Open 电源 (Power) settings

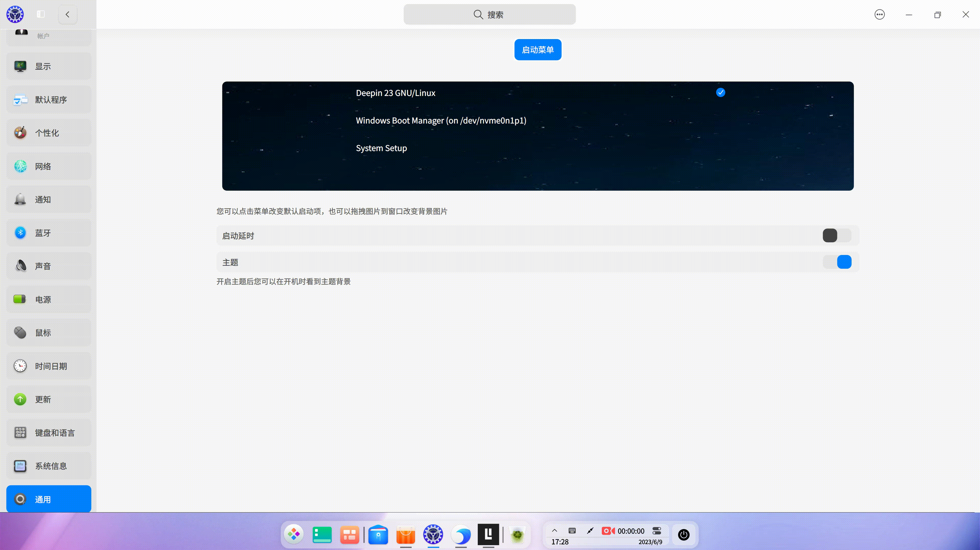pyautogui.click(x=48, y=299)
